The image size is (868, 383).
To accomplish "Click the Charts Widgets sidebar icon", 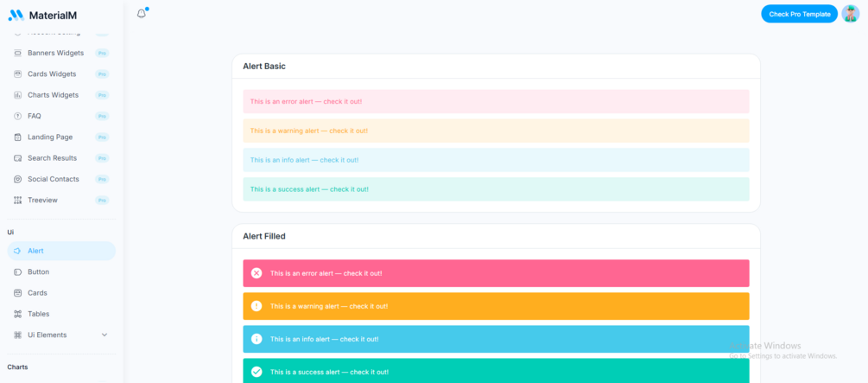I will point(18,95).
